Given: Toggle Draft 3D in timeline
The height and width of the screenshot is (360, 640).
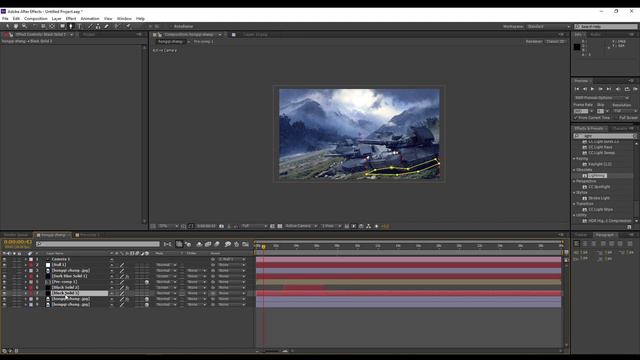Looking at the screenshot, I should [x=188, y=244].
